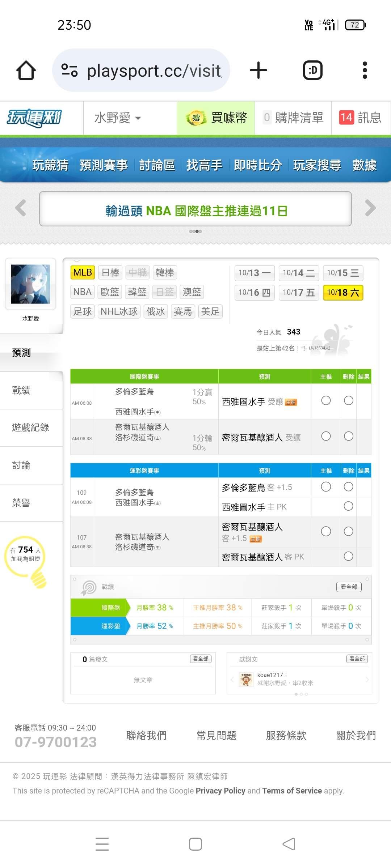Select the NHL冰球 league tab

(x=119, y=311)
